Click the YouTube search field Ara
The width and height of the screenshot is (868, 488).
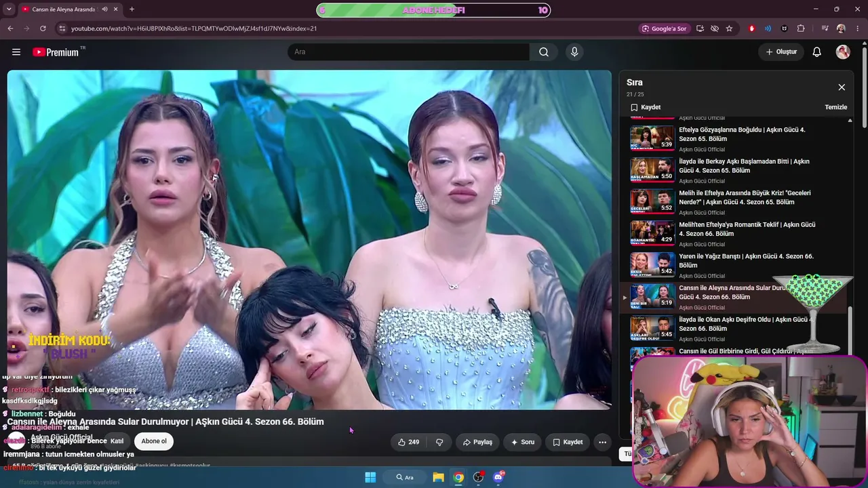click(x=408, y=52)
